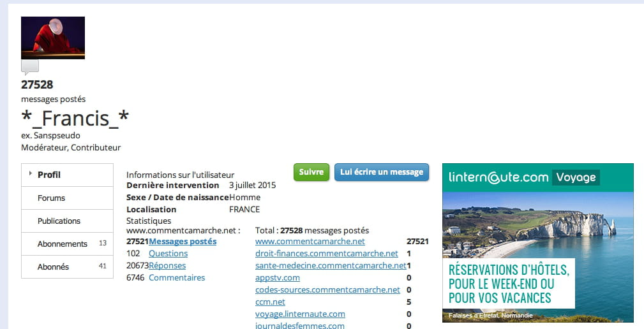The image size is (644, 329).
Task: Click the Réservations d'hôtels ad text
Action: pyautogui.click(x=509, y=284)
